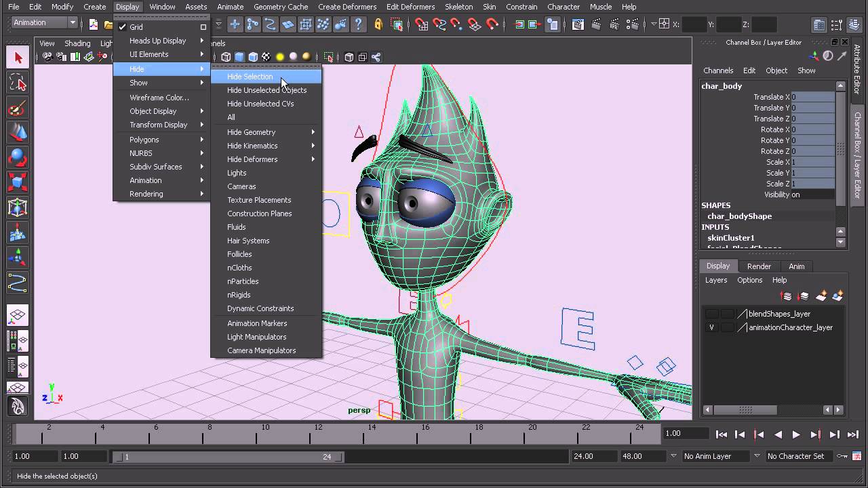
Task: Select the arrow Select tool in toolbox
Action: tap(18, 58)
